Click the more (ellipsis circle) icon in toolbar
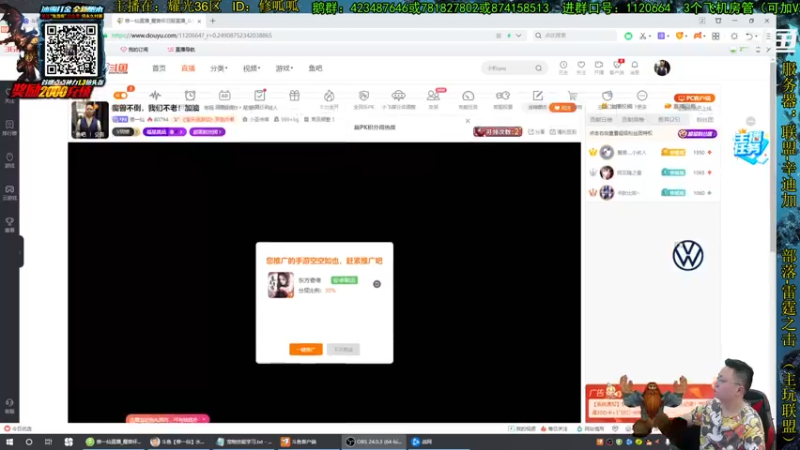Image resolution: width=800 pixels, height=450 pixels. coord(642,95)
